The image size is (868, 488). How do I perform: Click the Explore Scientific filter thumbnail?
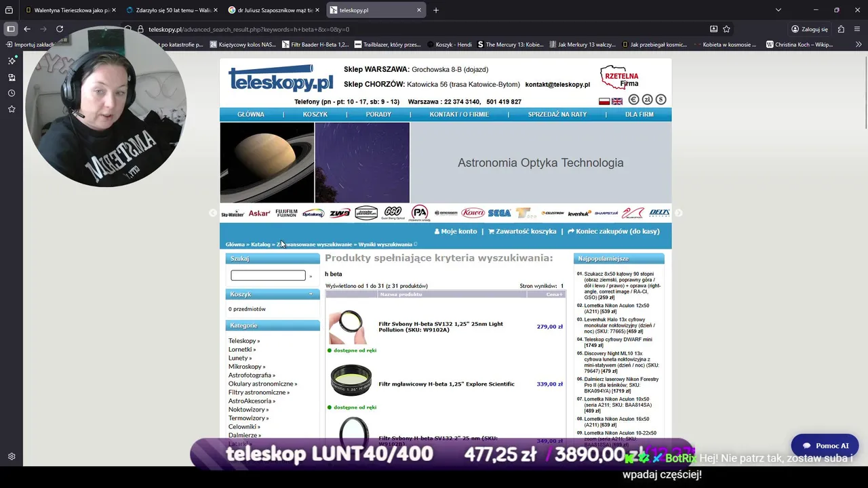coord(351,380)
